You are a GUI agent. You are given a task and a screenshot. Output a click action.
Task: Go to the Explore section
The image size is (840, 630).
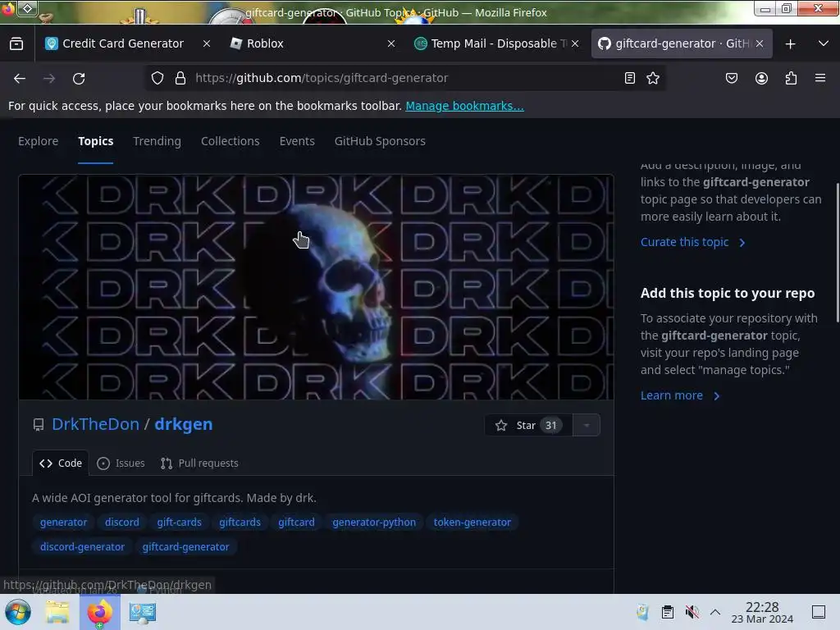(x=38, y=141)
